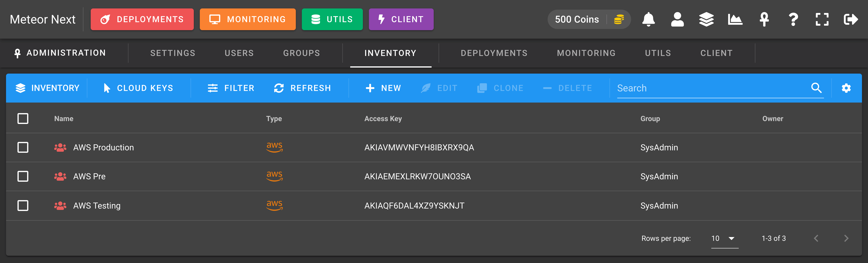
Task: Click the Edit toolbar button
Action: (439, 88)
